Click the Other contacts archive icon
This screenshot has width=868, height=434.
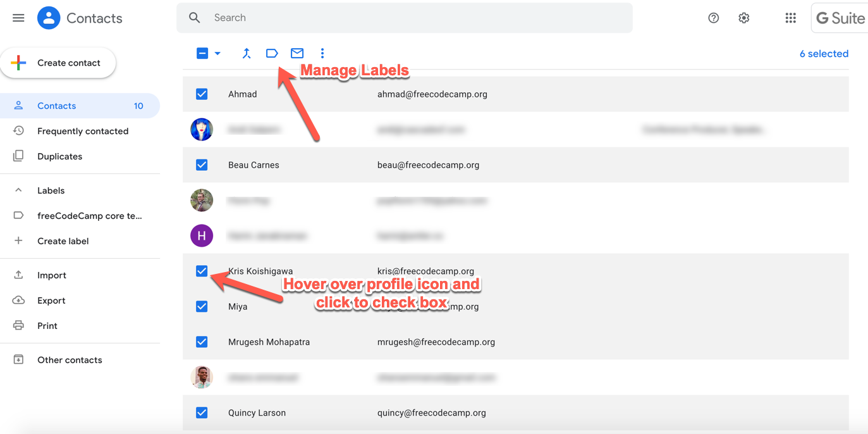pos(18,360)
